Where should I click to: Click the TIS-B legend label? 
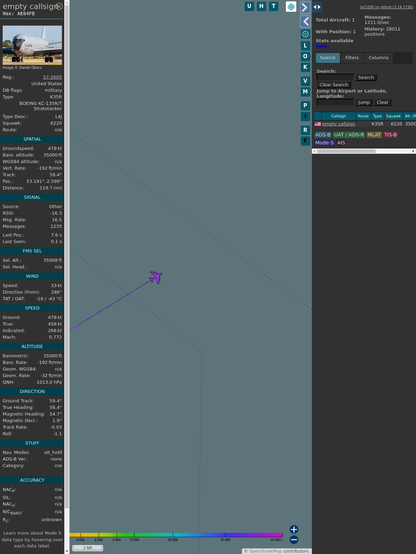[x=390, y=135]
